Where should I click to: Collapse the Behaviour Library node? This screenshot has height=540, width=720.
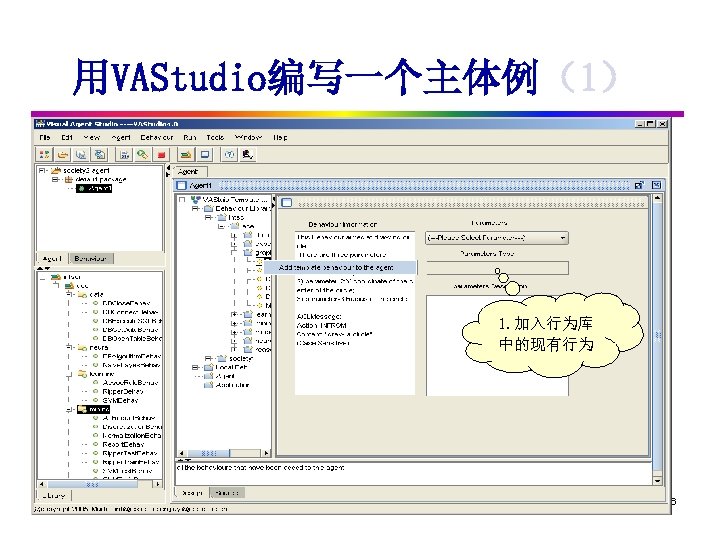click(195, 208)
